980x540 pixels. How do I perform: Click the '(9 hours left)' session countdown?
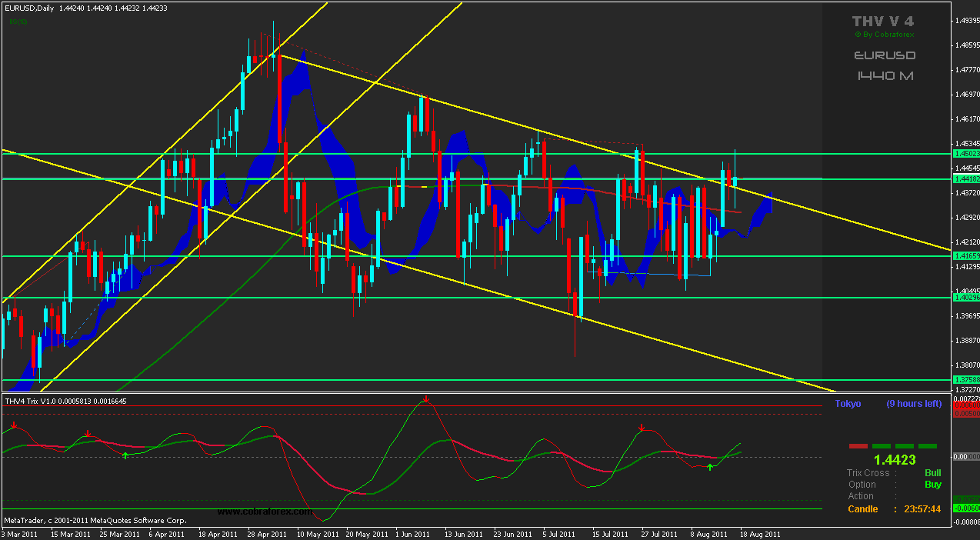pyautogui.click(x=914, y=404)
